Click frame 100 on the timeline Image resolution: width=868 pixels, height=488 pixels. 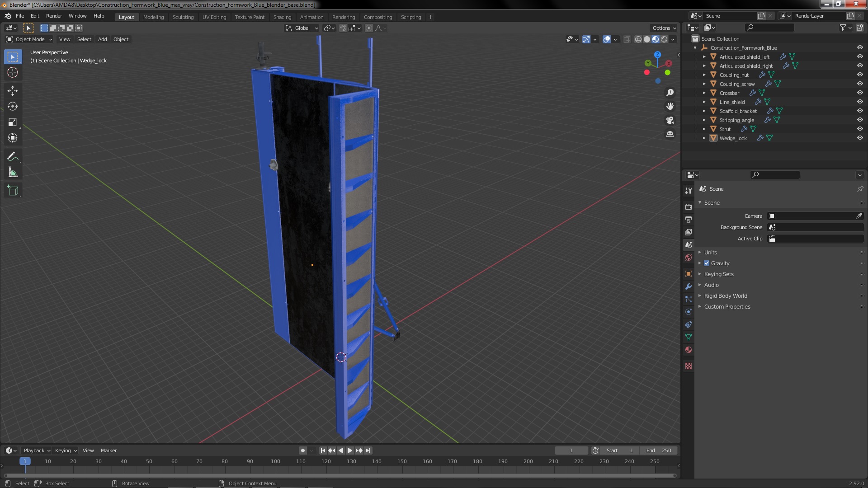275,461
